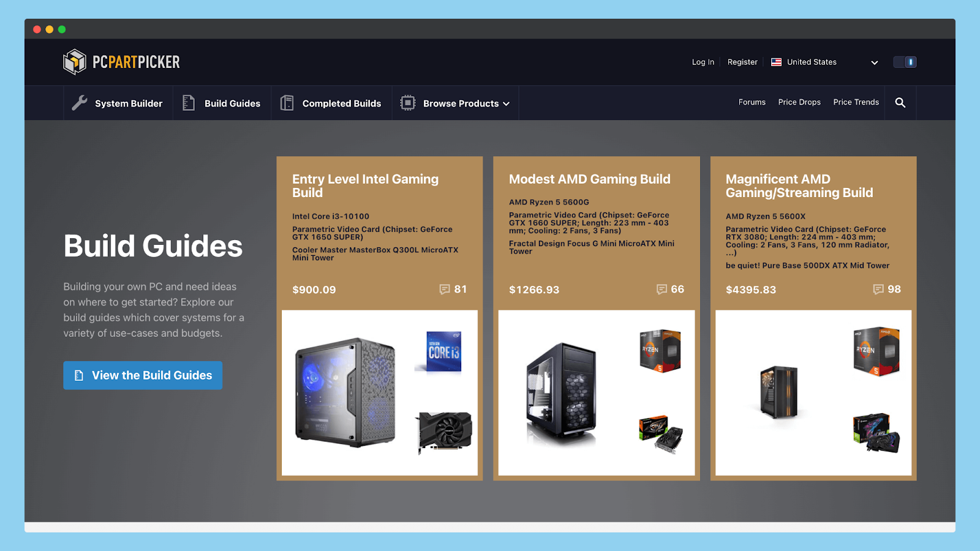Click the GTX 1650 SUPER graphics card image
Viewport: 980px width, 551px height.
click(445, 432)
